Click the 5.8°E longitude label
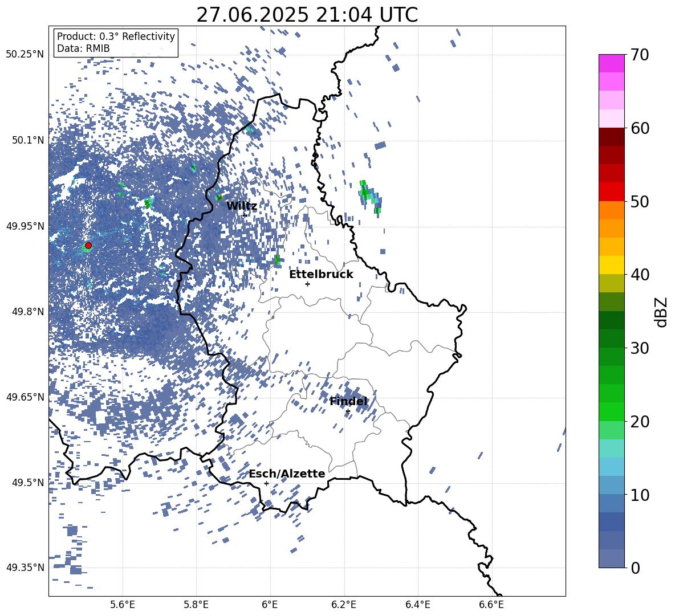The image size is (675, 616). 196,605
